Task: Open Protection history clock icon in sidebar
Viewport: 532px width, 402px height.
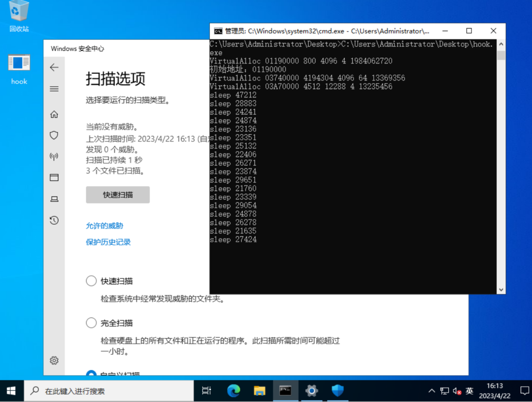Action: (54, 220)
